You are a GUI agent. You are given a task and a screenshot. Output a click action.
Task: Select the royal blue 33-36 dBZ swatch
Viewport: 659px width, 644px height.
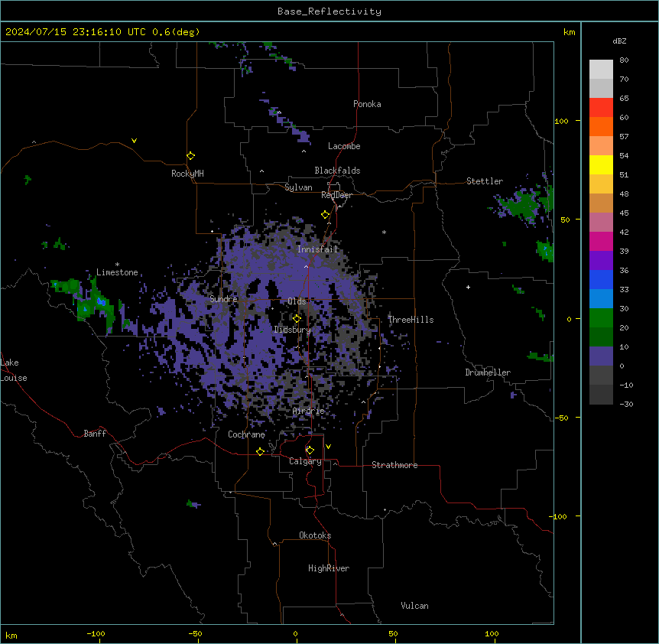[601, 279]
